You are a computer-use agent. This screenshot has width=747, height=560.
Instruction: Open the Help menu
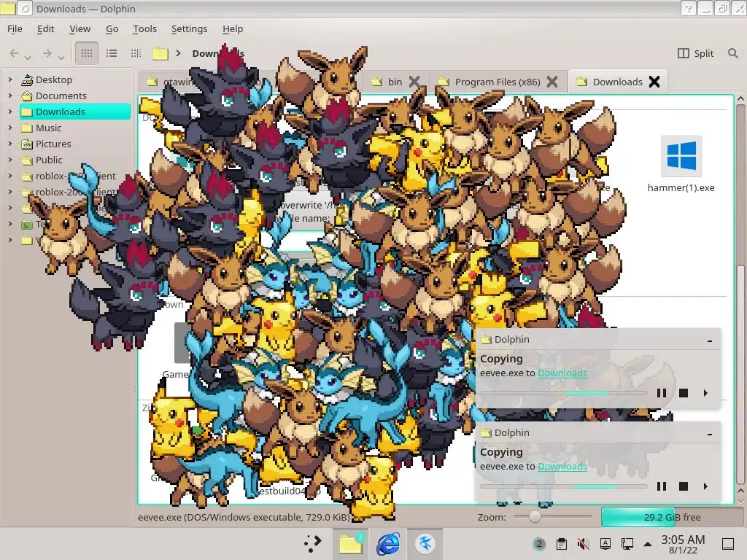233,29
